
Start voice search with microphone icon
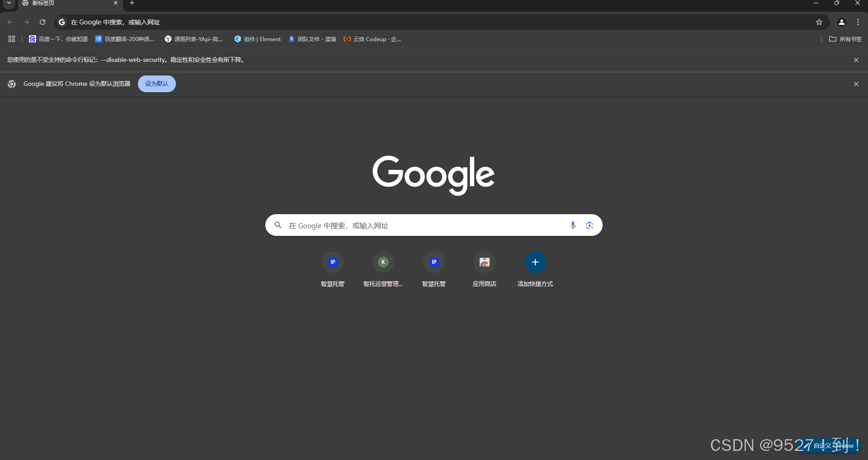tap(573, 225)
